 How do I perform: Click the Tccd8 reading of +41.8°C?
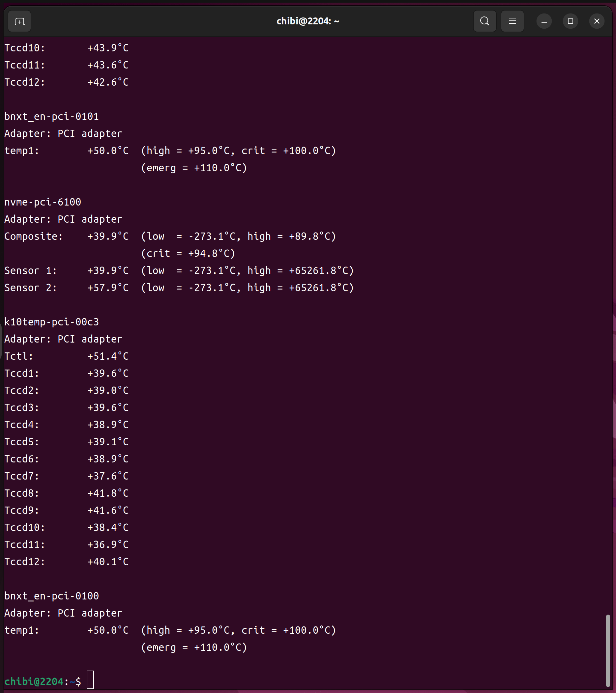coord(108,493)
